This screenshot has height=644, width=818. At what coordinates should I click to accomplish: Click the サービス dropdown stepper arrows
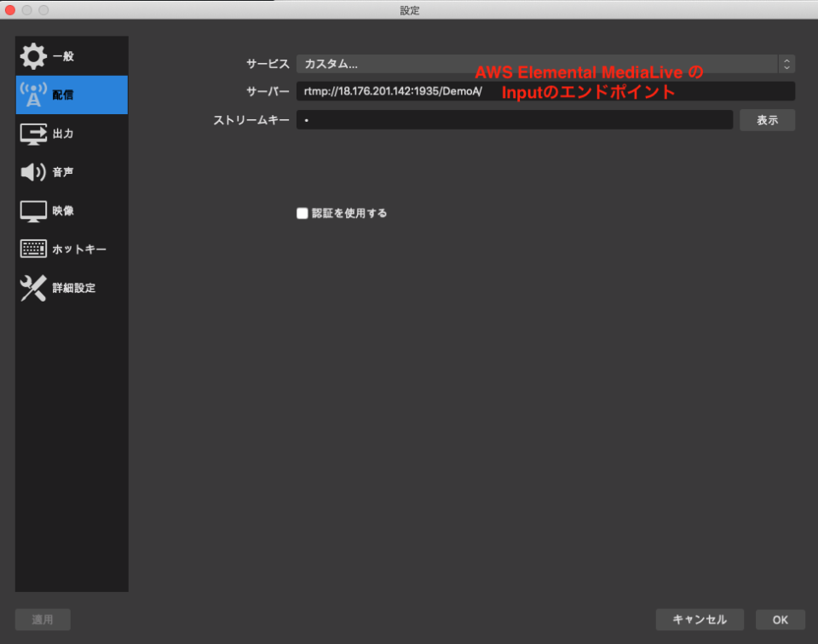tap(786, 64)
